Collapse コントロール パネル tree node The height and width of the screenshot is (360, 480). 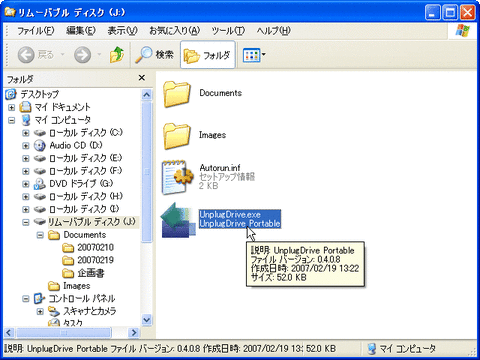click(26, 299)
